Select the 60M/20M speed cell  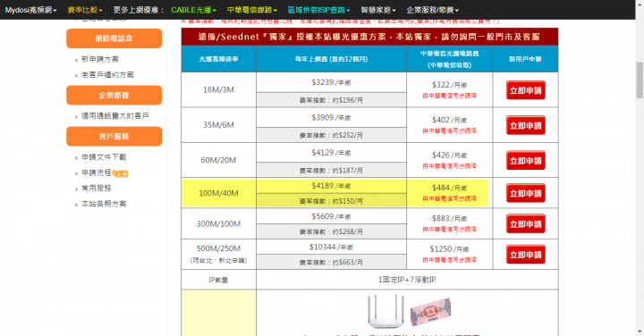pos(218,160)
